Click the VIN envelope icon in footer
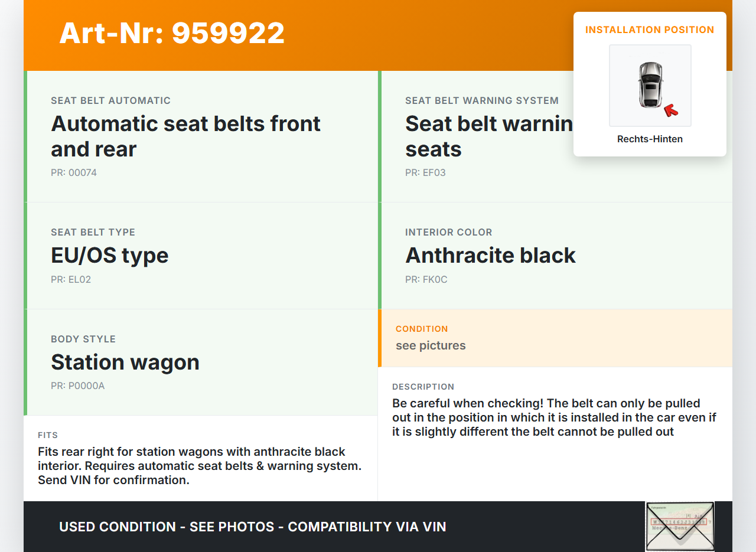The image size is (756, 552). click(680, 526)
